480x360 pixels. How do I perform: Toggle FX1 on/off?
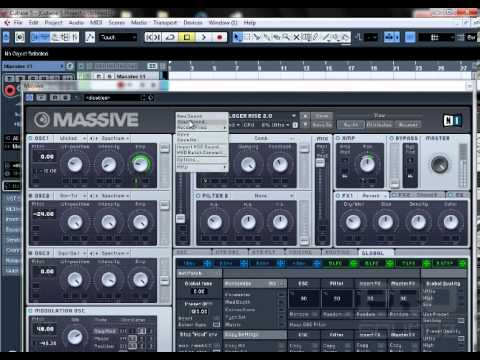(x=338, y=195)
